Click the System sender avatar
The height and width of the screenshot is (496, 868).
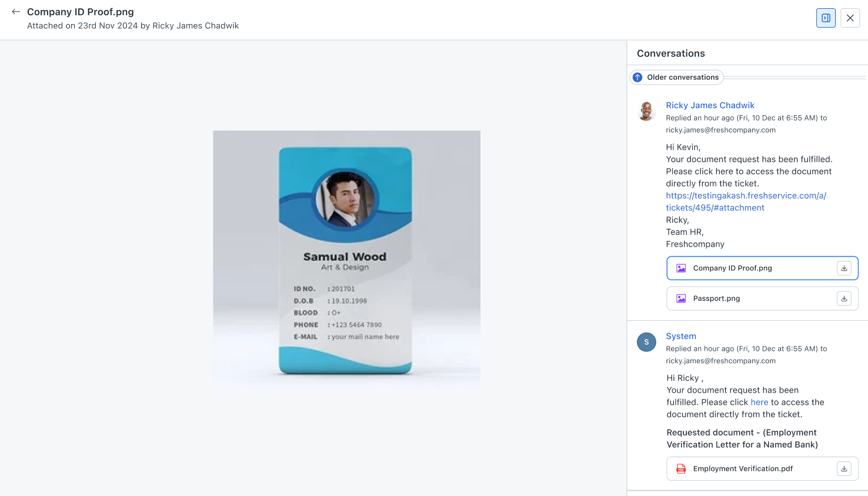pyautogui.click(x=646, y=342)
